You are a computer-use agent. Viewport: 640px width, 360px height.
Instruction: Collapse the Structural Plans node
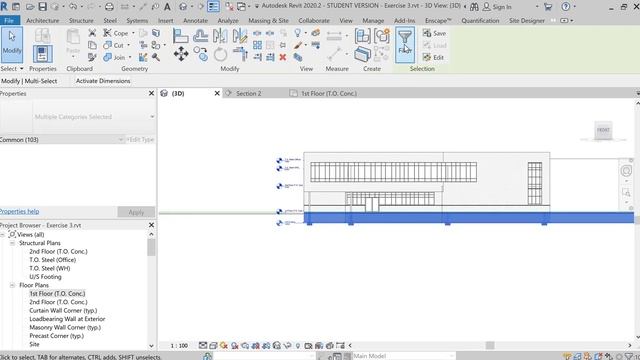tap(12, 243)
